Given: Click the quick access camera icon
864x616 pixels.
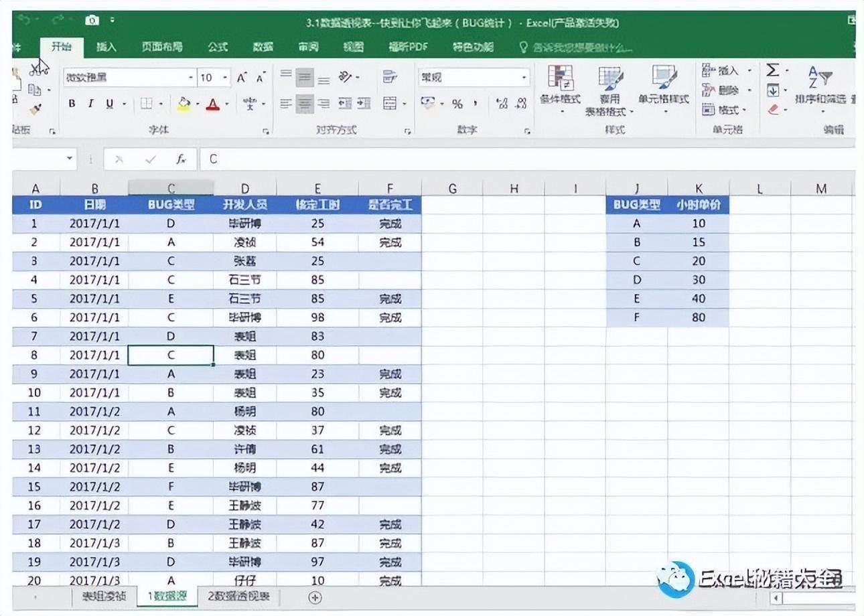Looking at the screenshot, I should point(92,21).
